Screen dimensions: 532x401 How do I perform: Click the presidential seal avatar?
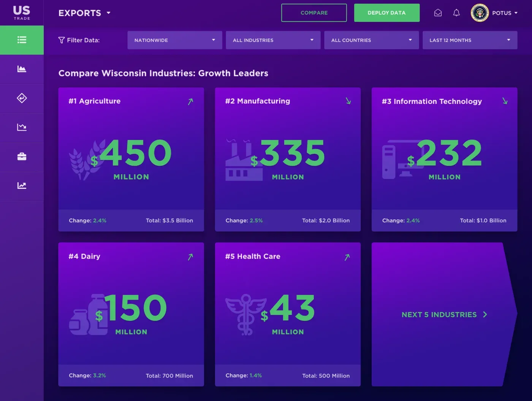[x=480, y=13]
